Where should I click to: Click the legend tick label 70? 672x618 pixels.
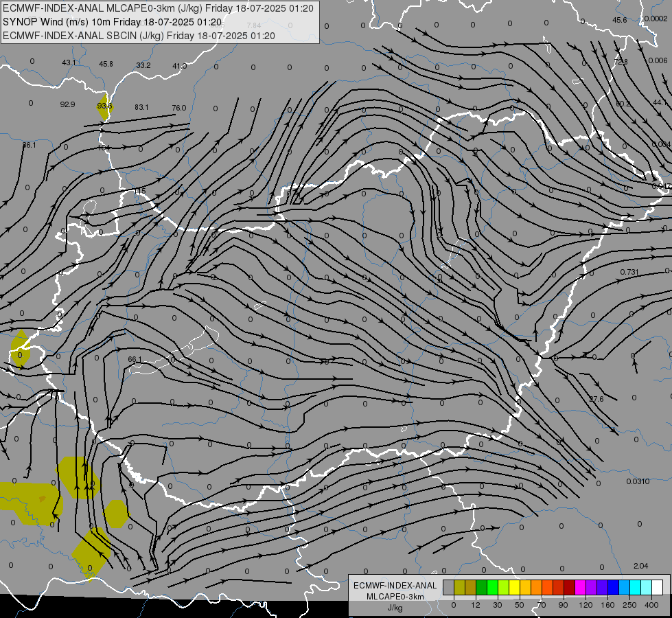[x=542, y=605]
